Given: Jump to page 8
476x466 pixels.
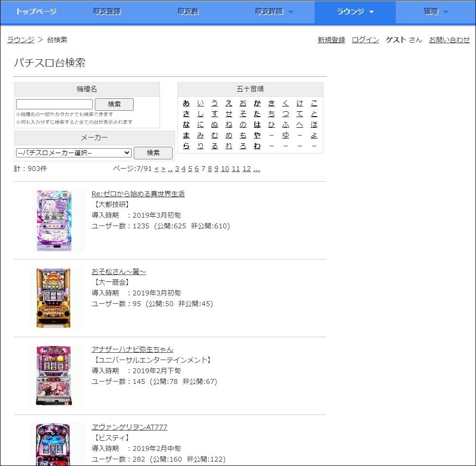Looking at the screenshot, I should 210,169.
